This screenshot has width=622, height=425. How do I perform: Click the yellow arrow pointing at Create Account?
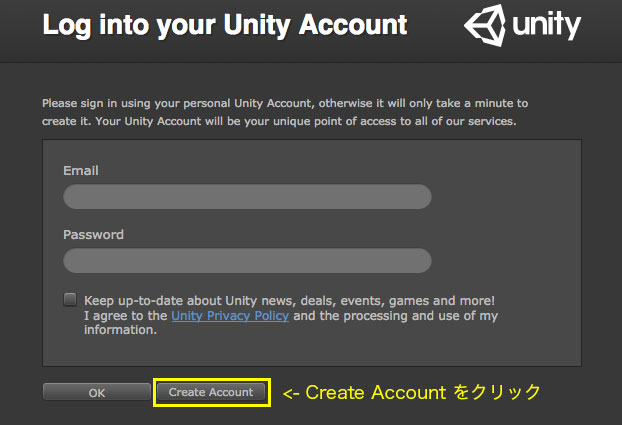click(x=291, y=394)
